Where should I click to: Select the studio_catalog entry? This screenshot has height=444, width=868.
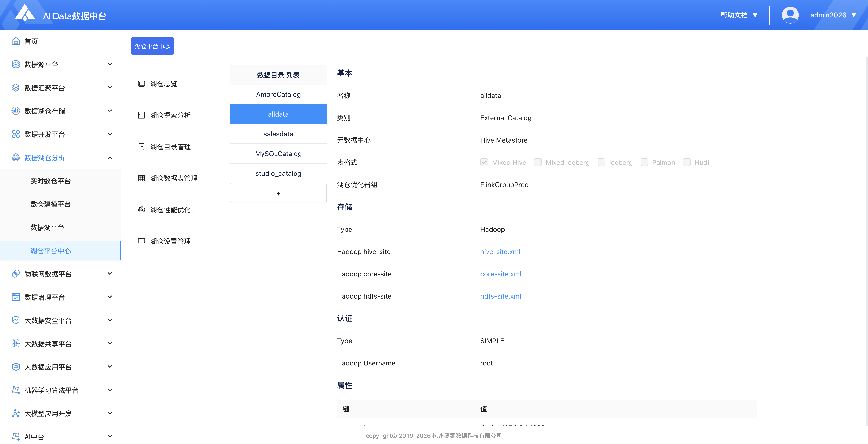click(x=278, y=173)
